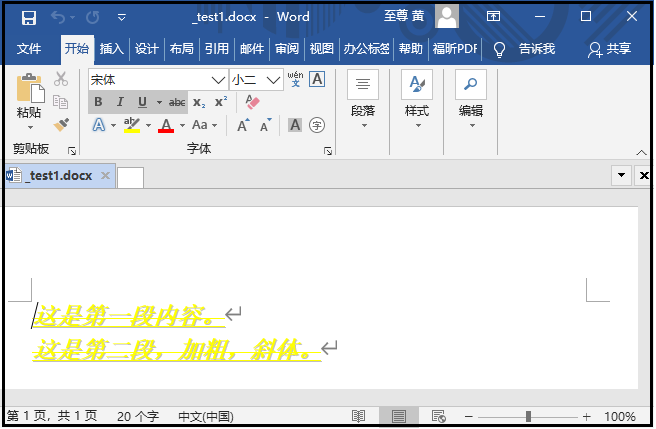The image size is (656, 429).
Task: Apply yellow text highlight color
Action: (x=132, y=125)
